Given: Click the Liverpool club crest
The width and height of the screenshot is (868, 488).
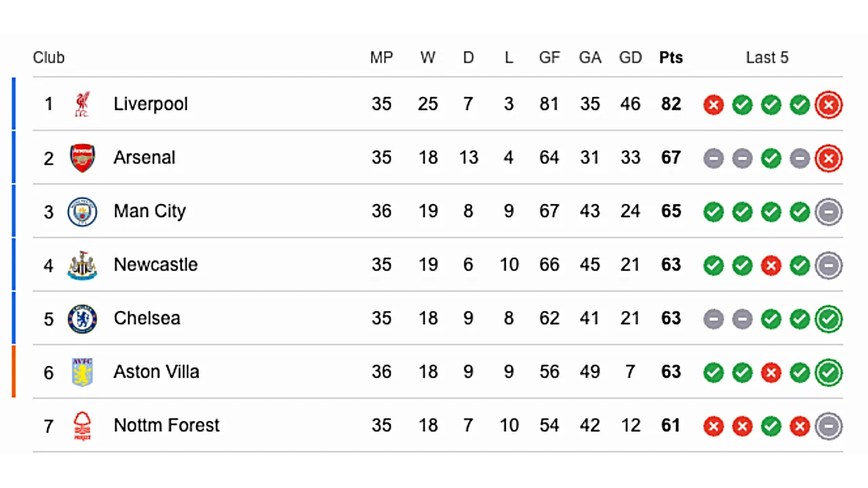Looking at the screenshot, I should tap(82, 104).
